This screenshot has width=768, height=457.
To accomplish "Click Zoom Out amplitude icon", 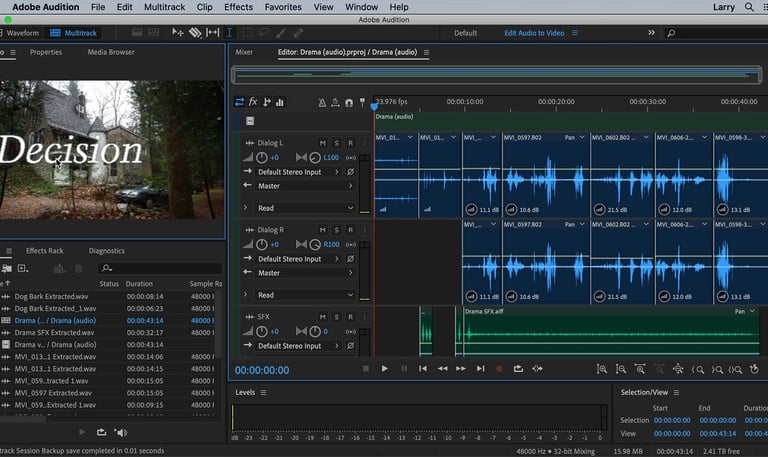I will (x=621, y=369).
